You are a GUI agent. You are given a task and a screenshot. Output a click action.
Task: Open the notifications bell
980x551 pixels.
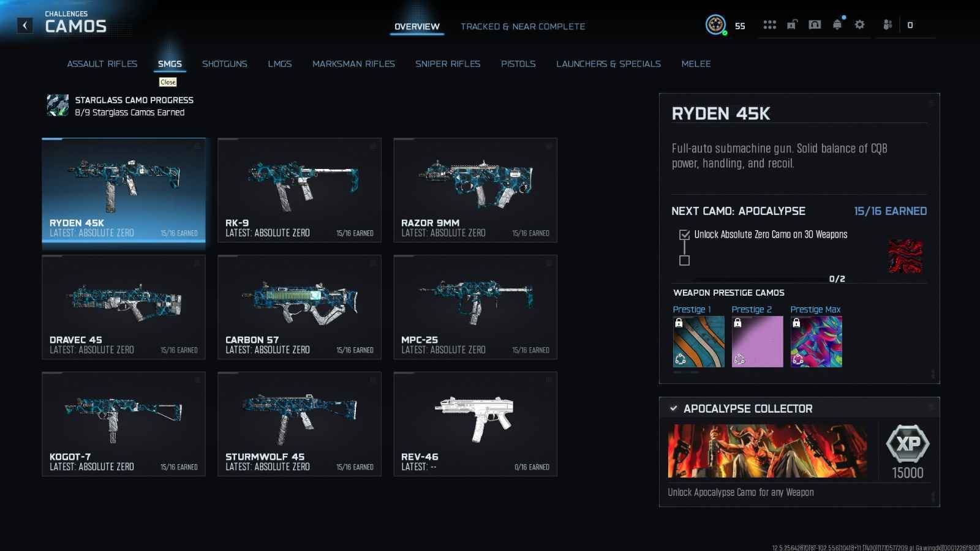837,24
